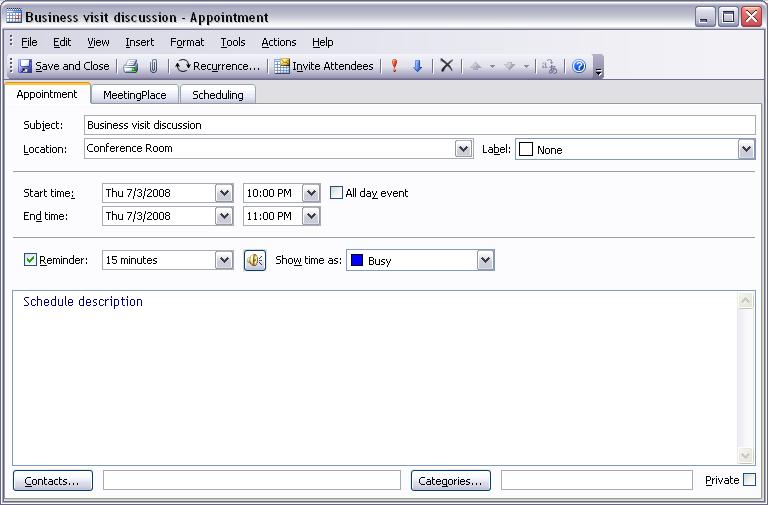The width and height of the screenshot is (768, 505).
Task: Open the Location dropdown list
Action: pyautogui.click(x=463, y=148)
